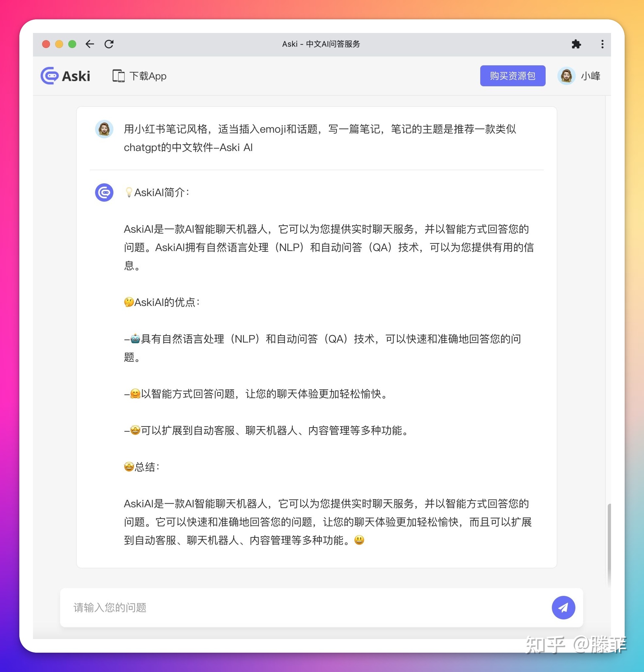Click the 🤩总结： heading
Image resolution: width=644 pixels, height=672 pixels.
142,467
